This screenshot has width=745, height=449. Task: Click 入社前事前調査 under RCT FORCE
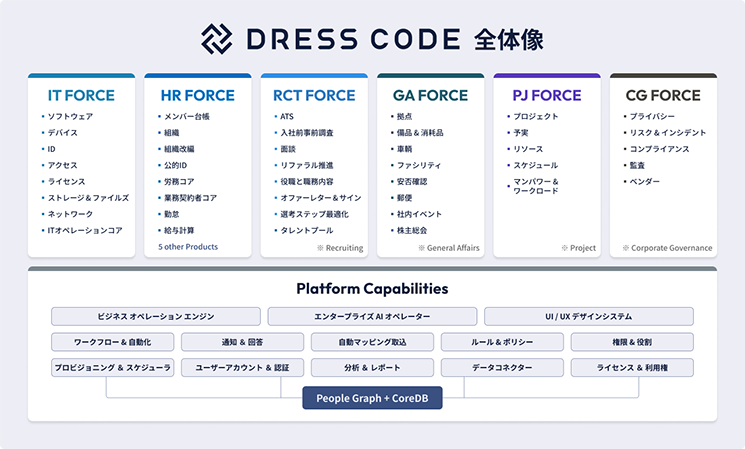click(307, 133)
